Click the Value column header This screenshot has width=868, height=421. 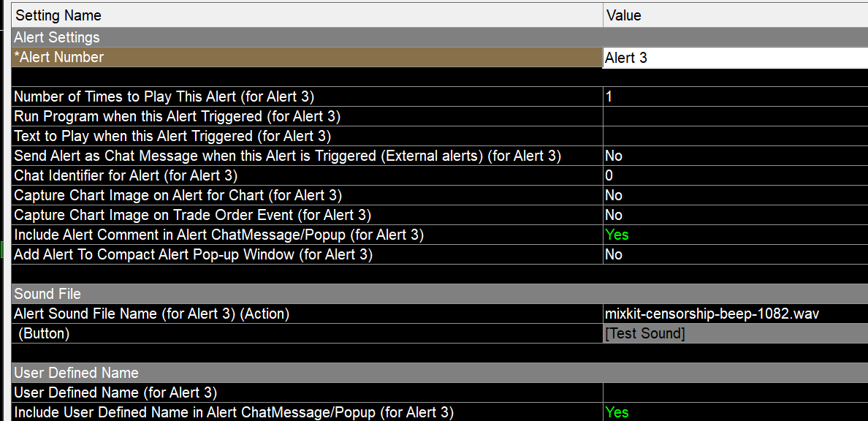(x=735, y=15)
